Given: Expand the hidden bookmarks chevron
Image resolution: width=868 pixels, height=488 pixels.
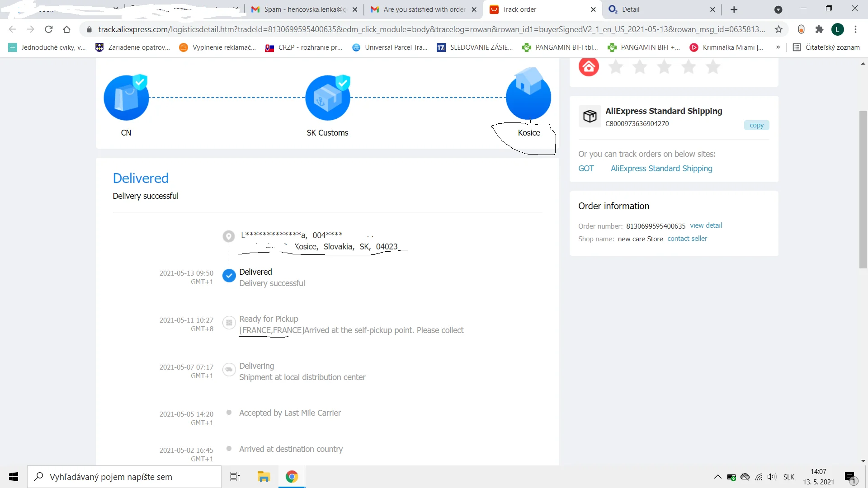Looking at the screenshot, I should [x=778, y=47].
